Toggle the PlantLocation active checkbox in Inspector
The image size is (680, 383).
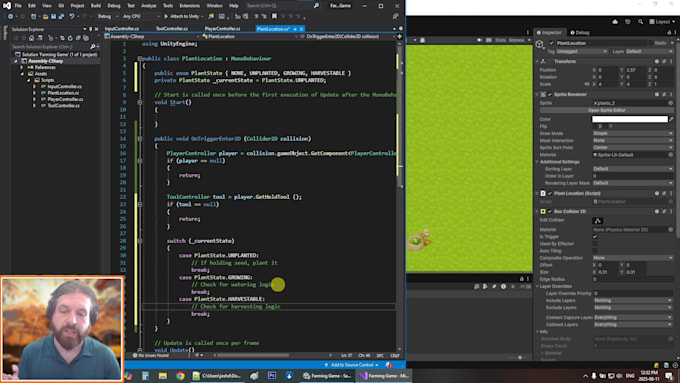pyautogui.click(x=551, y=43)
